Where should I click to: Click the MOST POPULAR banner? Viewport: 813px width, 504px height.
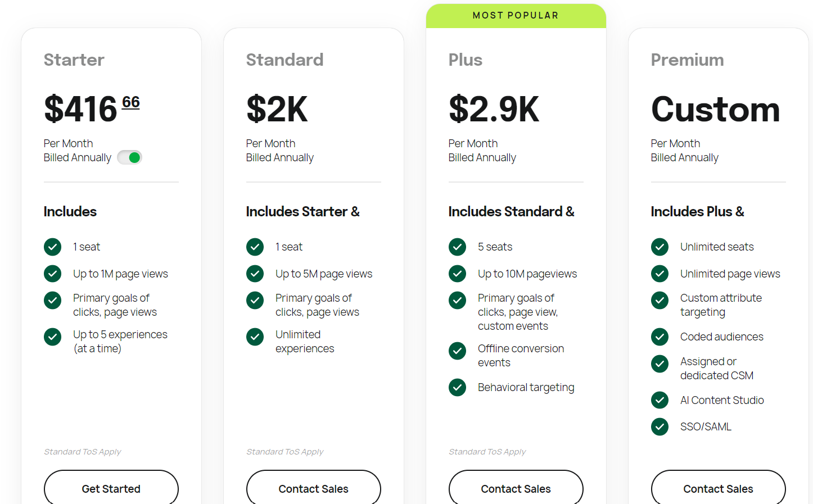click(x=516, y=16)
